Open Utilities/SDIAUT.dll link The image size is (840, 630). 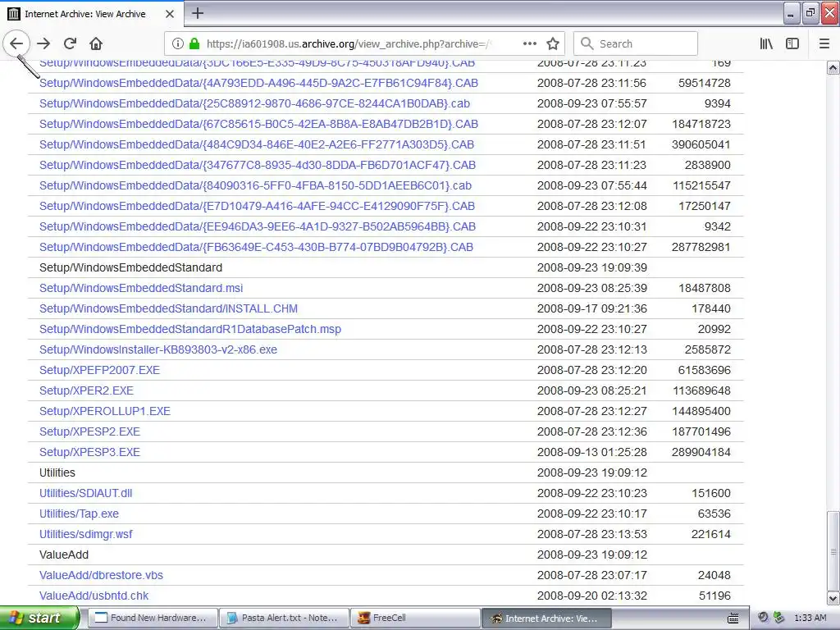(85, 493)
